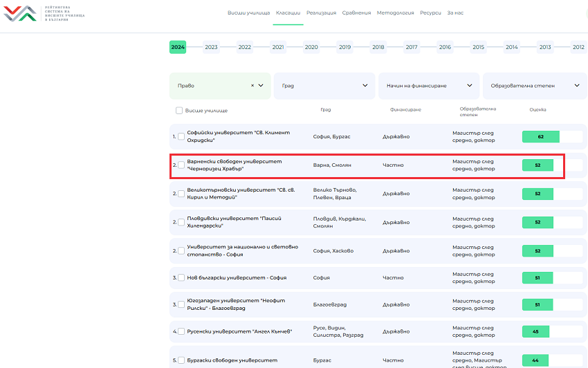
Task: Check Нов български университет row checkbox
Action: coord(181,277)
